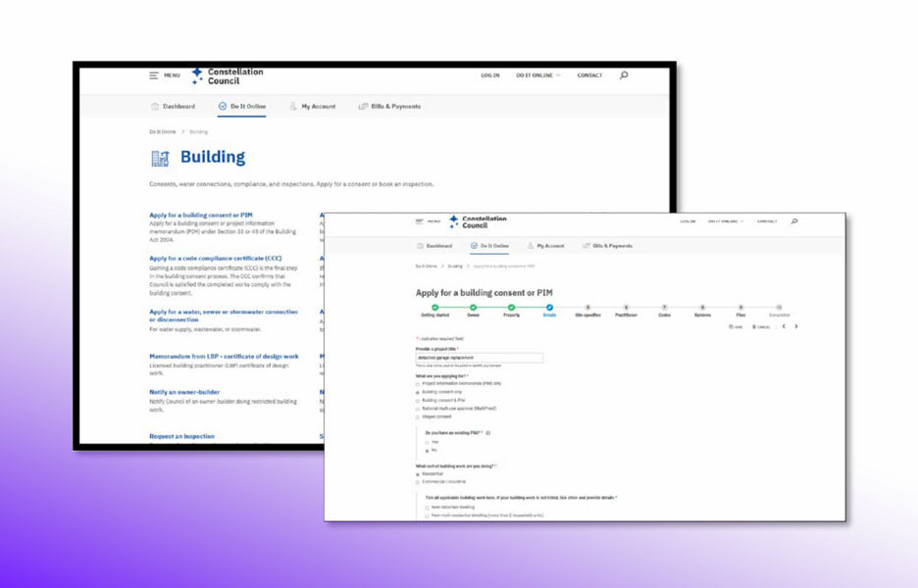The height and width of the screenshot is (588, 918).
Task: Open Do It Online tab in consent form window
Action: 489,246
